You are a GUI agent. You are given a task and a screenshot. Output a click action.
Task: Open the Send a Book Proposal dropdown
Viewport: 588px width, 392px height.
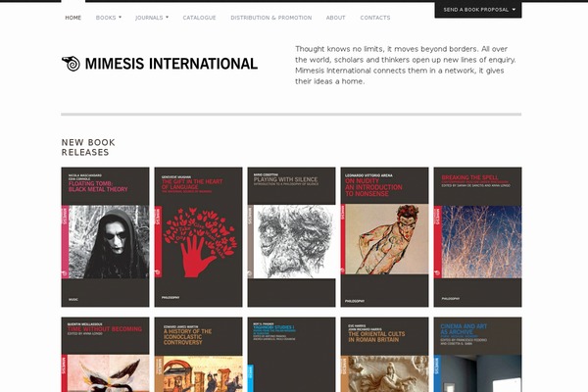478,10
